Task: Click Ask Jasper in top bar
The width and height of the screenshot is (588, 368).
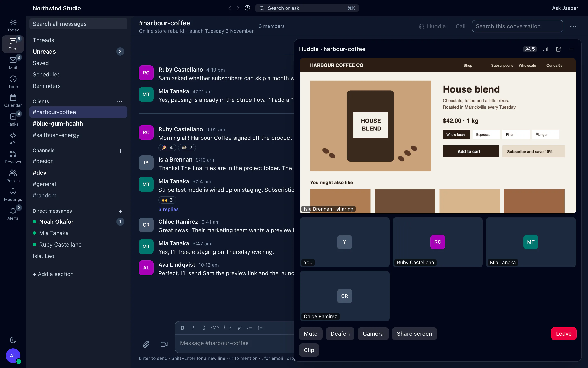Action: 565,8
